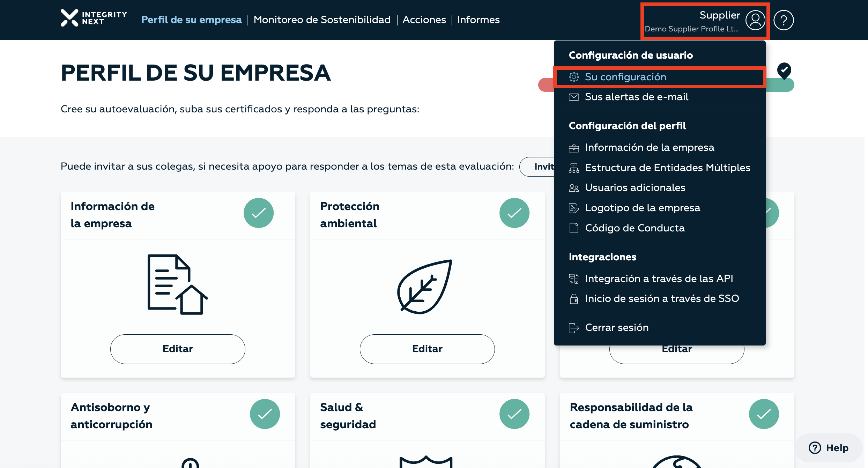The width and height of the screenshot is (868, 468).
Task: Click the green checkmark on Información de la empresa card
Action: 259,213
